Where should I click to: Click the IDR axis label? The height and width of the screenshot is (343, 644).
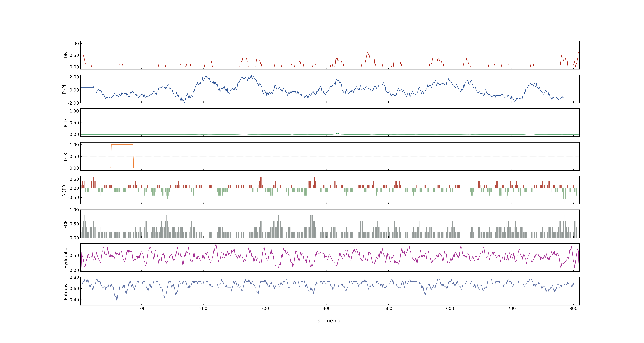[66, 55]
